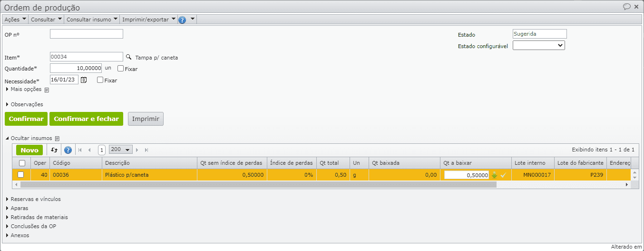Click horizontal scrollbar right arrow
Viewport: 644px width, 251px height.
pos(627,184)
